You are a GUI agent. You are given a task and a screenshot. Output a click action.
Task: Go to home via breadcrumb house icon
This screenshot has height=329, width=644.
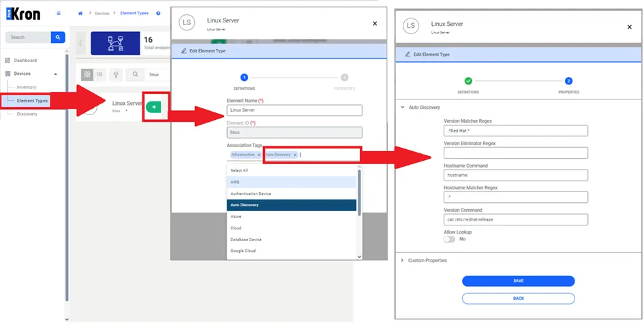(80, 14)
